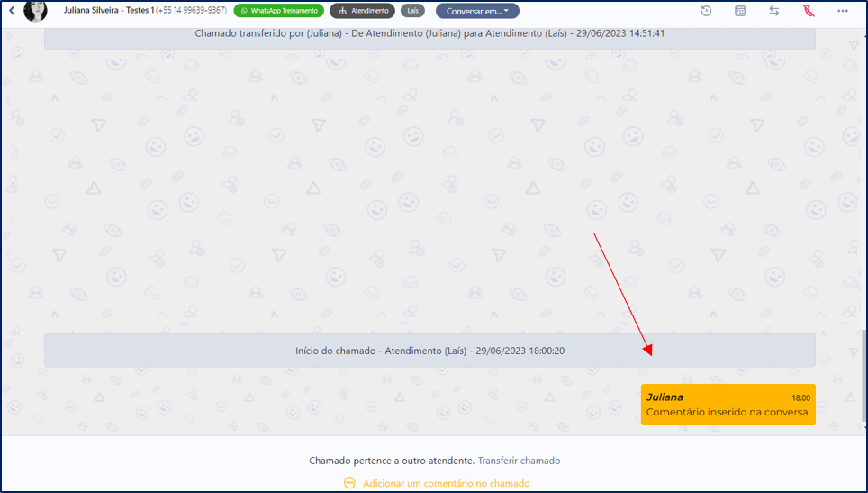Expand the Conversar em dropdown
Screen dimensions: 868x493
477,11
